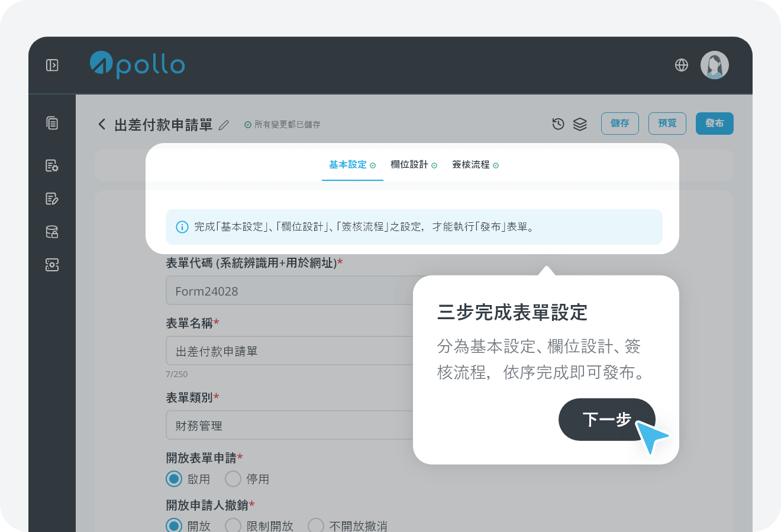This screenshot has height=532, width=781.
Task: Click the 表單名稱 input field
Action: point(289,351)
